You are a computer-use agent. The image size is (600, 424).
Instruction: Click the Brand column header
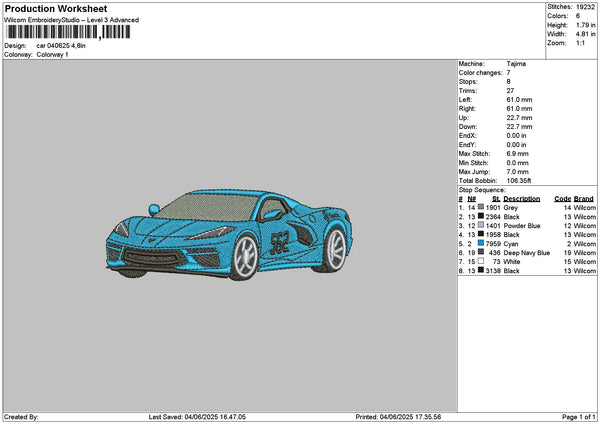click(x=584, y=197)
